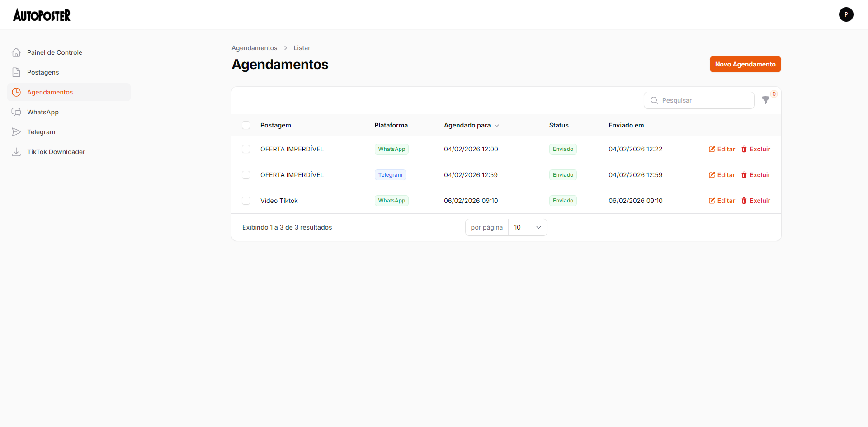Image resolution: width=868 pixels, height=427 pixels.
Task: Click the Novo Agendamento button
Action: [x=745, y=64]
